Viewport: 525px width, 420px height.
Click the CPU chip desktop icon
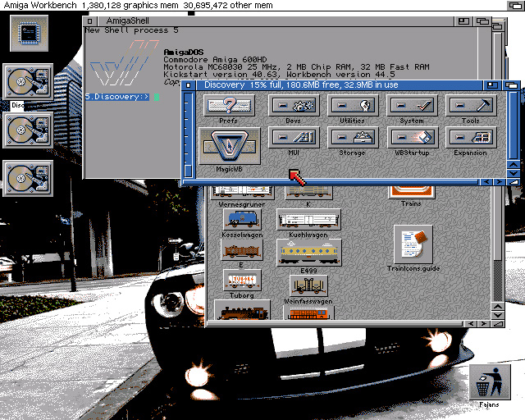click(x=30, y=33)
